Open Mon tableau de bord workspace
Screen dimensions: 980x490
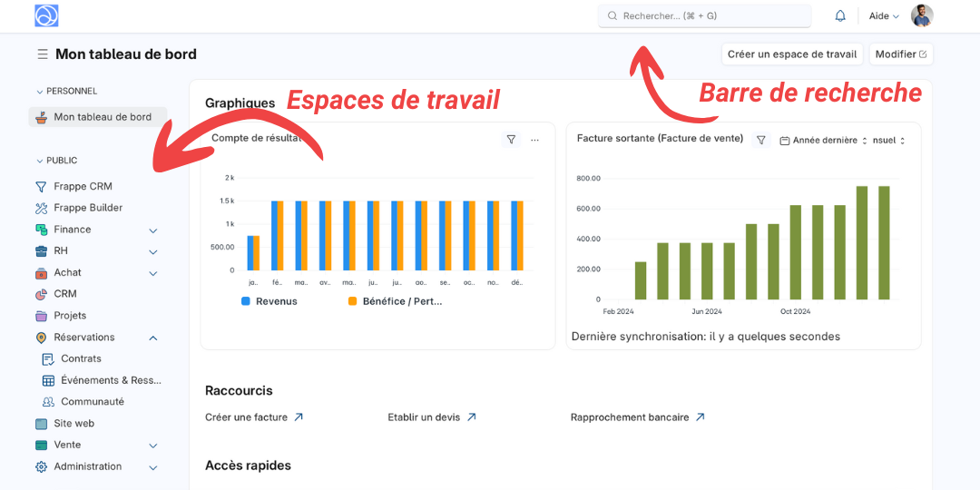point(98,117)
